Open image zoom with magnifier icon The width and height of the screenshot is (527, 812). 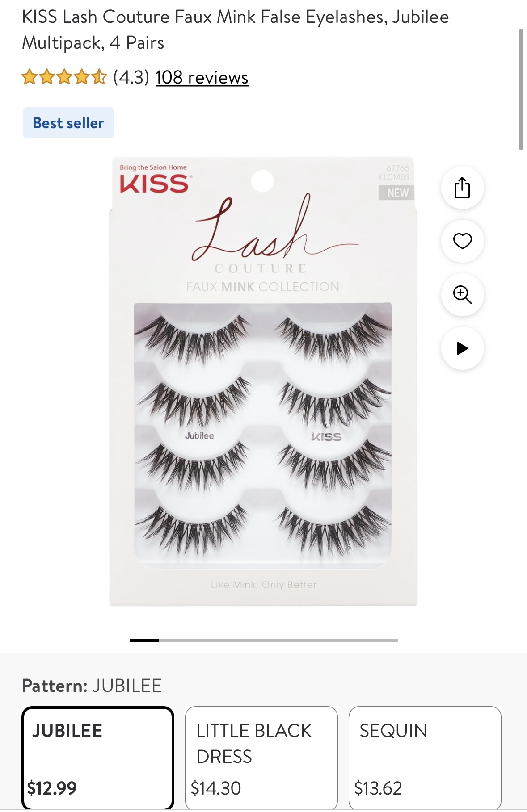pyautogui.click(x=462, y=295)
